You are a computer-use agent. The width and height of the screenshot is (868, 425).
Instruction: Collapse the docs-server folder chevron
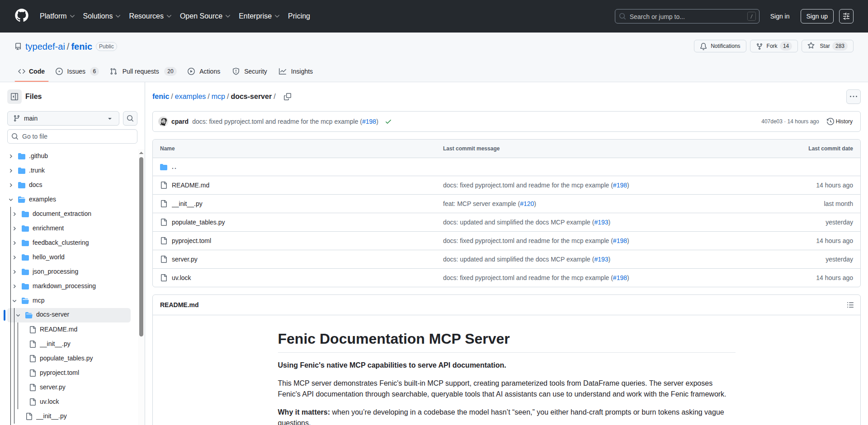(18, 315)
